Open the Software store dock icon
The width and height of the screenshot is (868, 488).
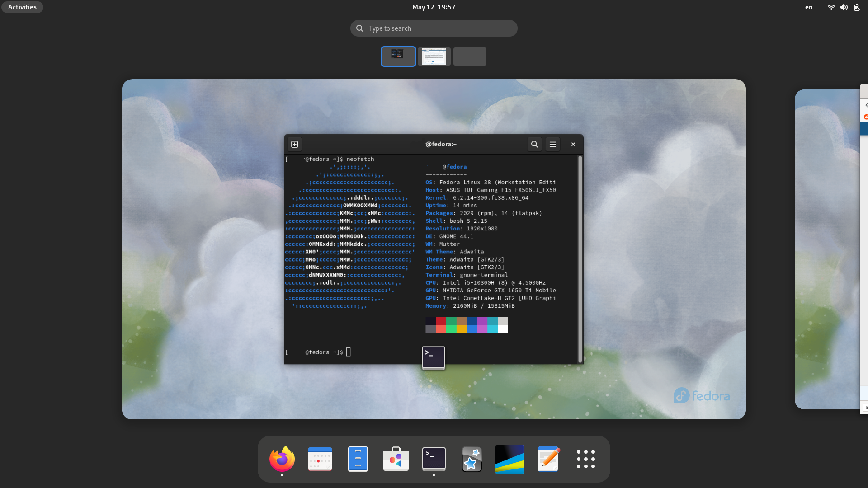[396, 459]
